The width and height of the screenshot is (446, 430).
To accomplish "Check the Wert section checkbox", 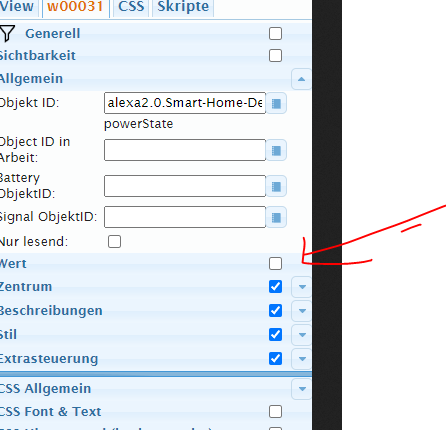I will coord(275,264).
